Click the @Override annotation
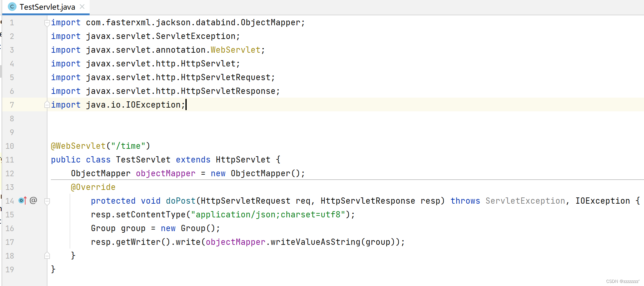This screenshot has width=644, height=286. click(x=93, y=187)
